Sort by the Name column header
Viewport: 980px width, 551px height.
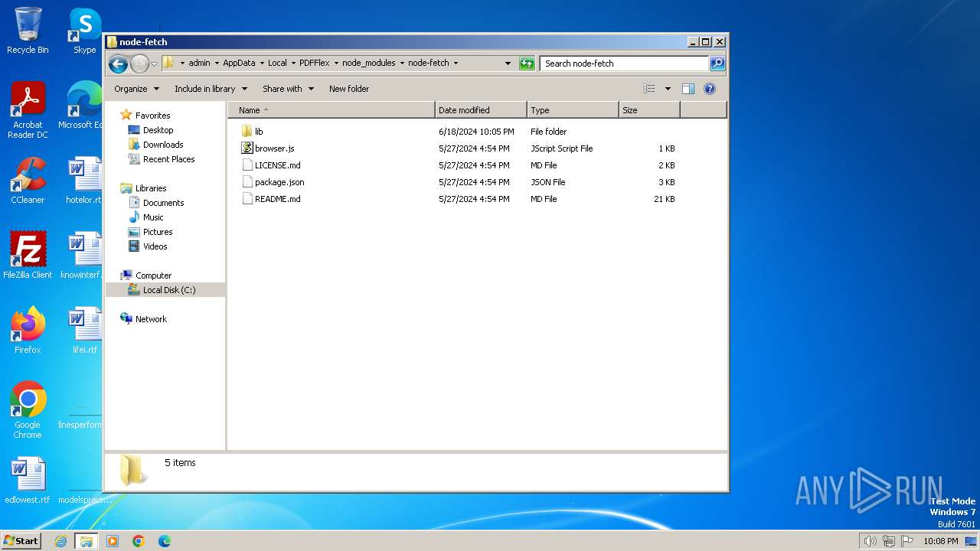click(331, 110)
